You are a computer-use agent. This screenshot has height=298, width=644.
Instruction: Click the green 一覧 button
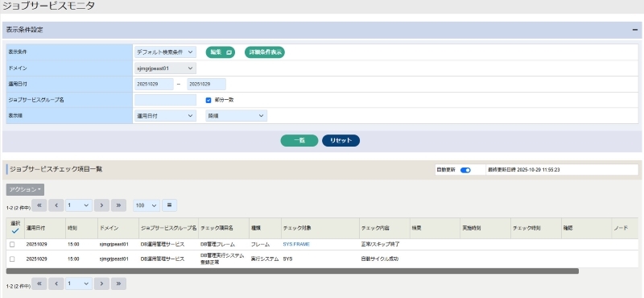(x=299, y=141)
